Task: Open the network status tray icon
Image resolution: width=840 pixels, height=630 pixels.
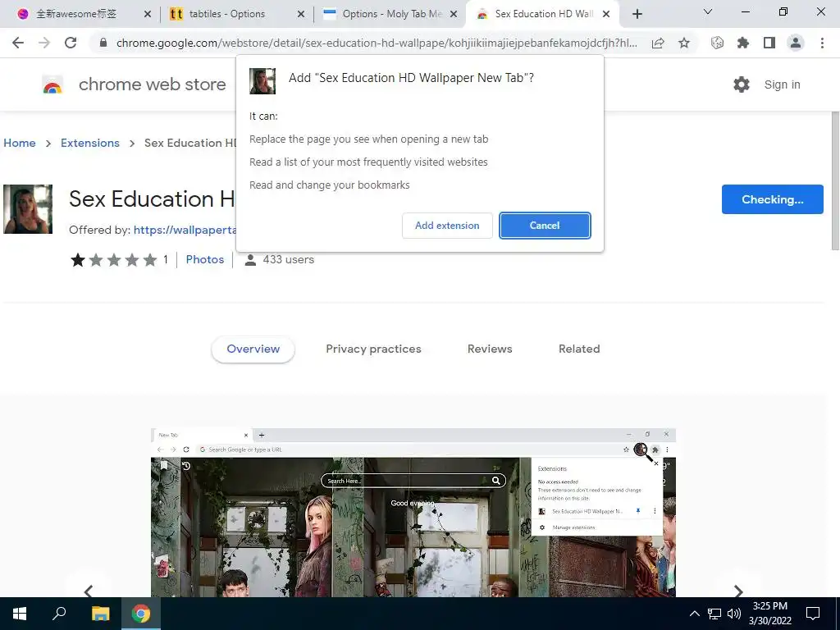Action: (714, 614)
